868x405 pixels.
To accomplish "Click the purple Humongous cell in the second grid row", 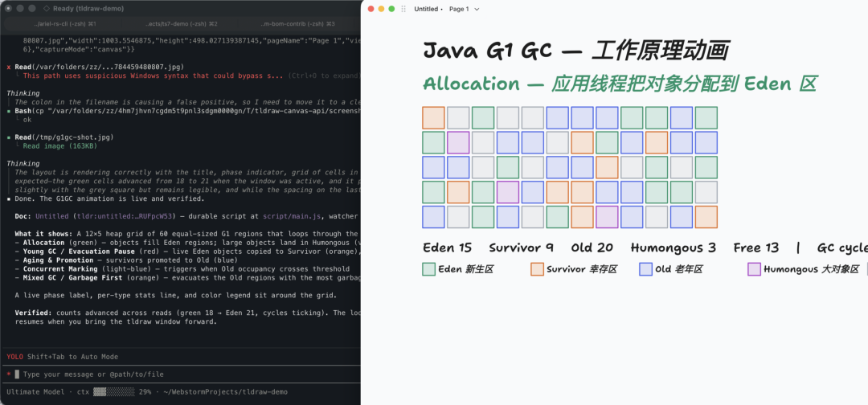I will pos(458,143).
